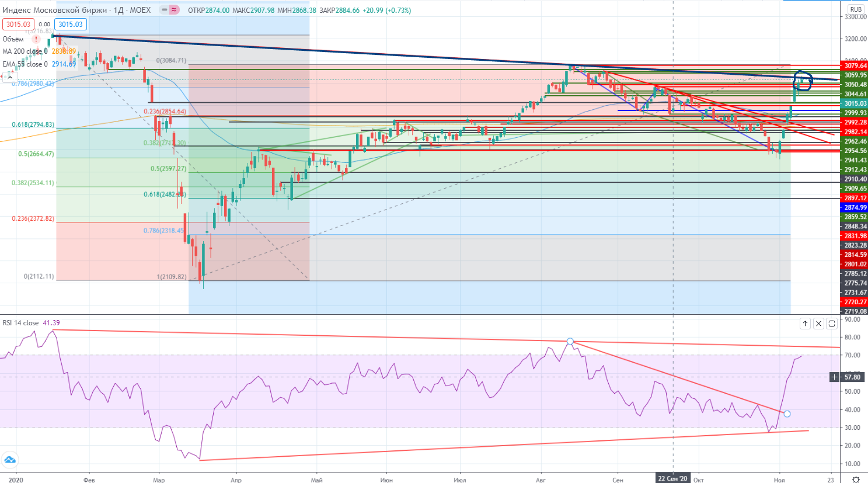The width and height of the screenshot is (868, 483).
Task: Click the 22 Сен '20 date marker
Action: tap(672, 478)
